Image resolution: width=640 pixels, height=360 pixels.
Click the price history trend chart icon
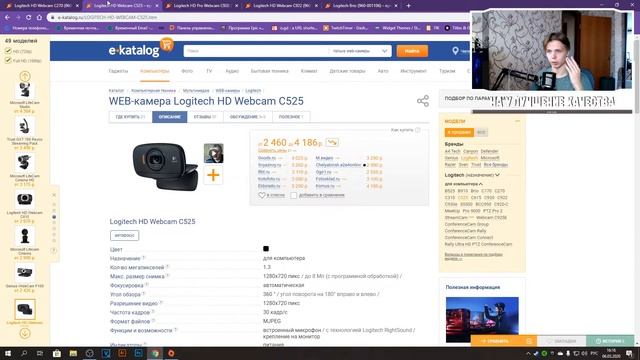(332, 142)
